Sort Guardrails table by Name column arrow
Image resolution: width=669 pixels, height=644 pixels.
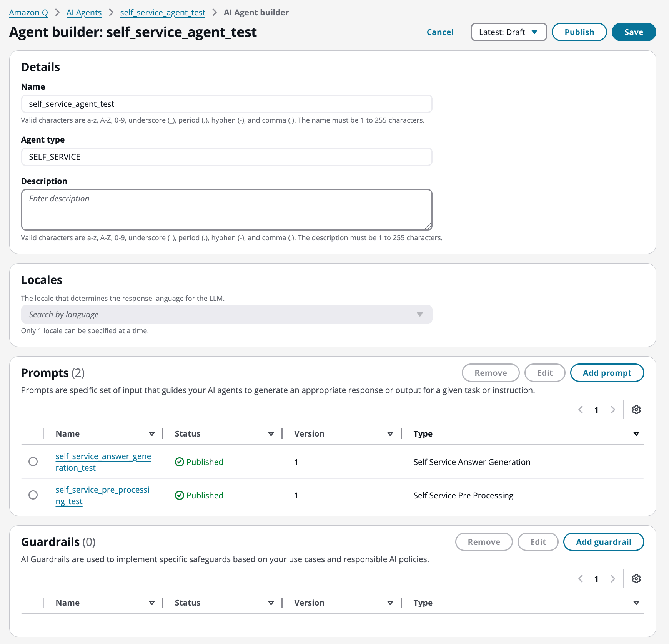(x=152, y=603)
